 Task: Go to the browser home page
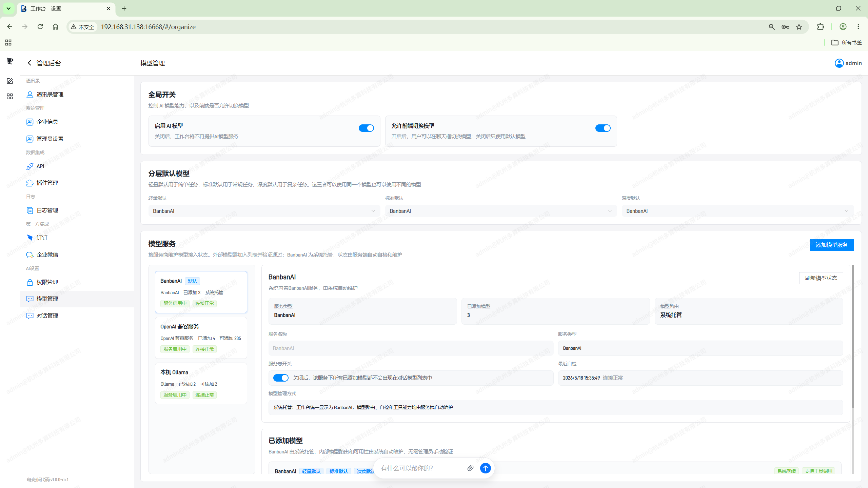[55, 27]
